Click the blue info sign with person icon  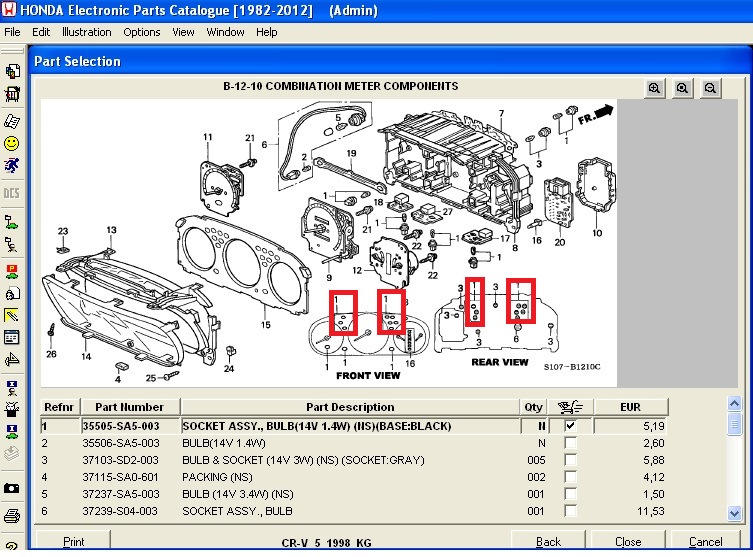12,387
